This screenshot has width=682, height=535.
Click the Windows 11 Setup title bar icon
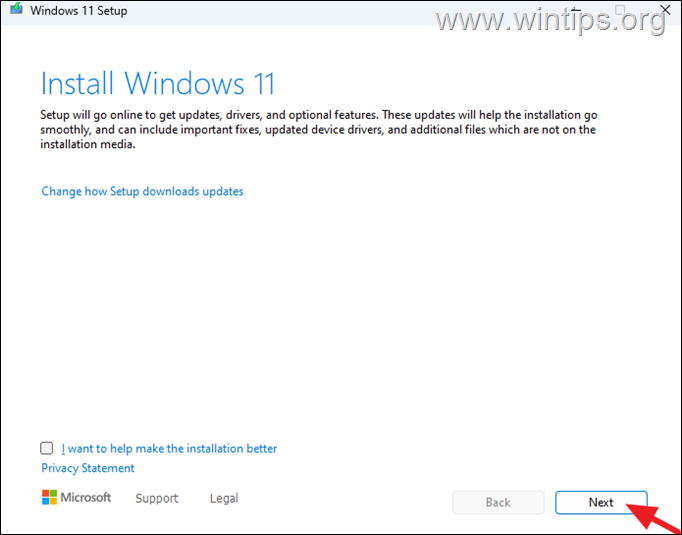pos(17,9)
